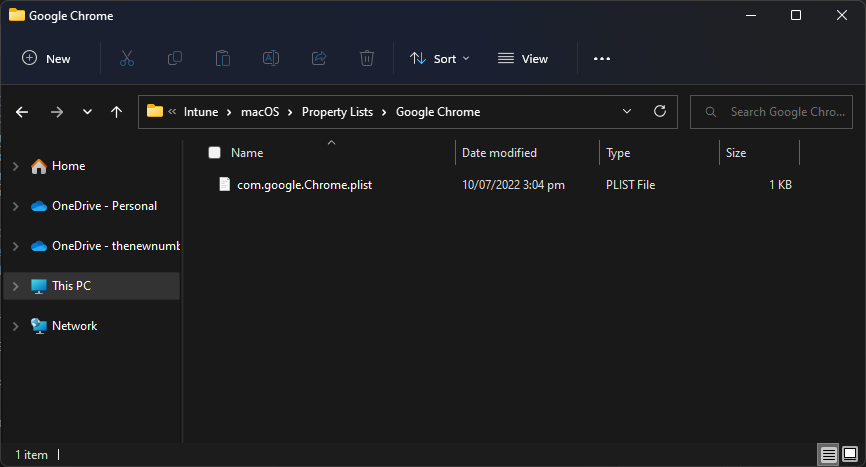
Task: Expand OneDrive - Personal node
Action: point(15,206)
